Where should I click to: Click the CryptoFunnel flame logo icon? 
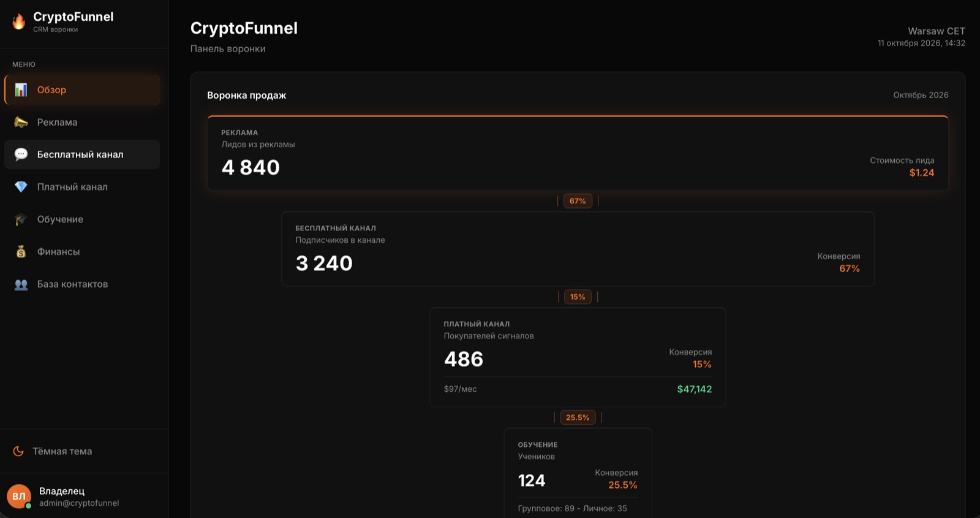pos(19,21)
